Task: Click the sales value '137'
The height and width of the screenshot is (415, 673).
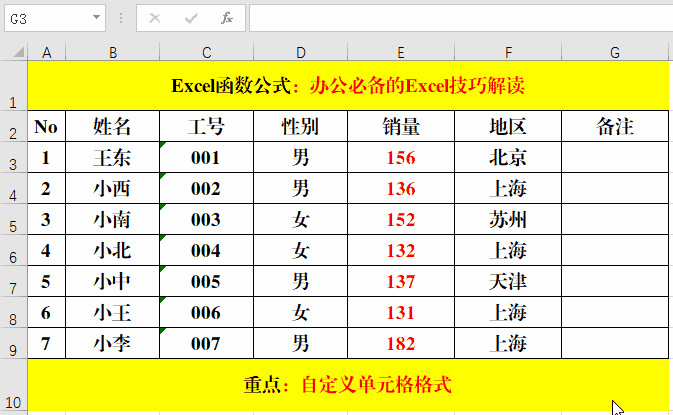Action: pos(401,281)
